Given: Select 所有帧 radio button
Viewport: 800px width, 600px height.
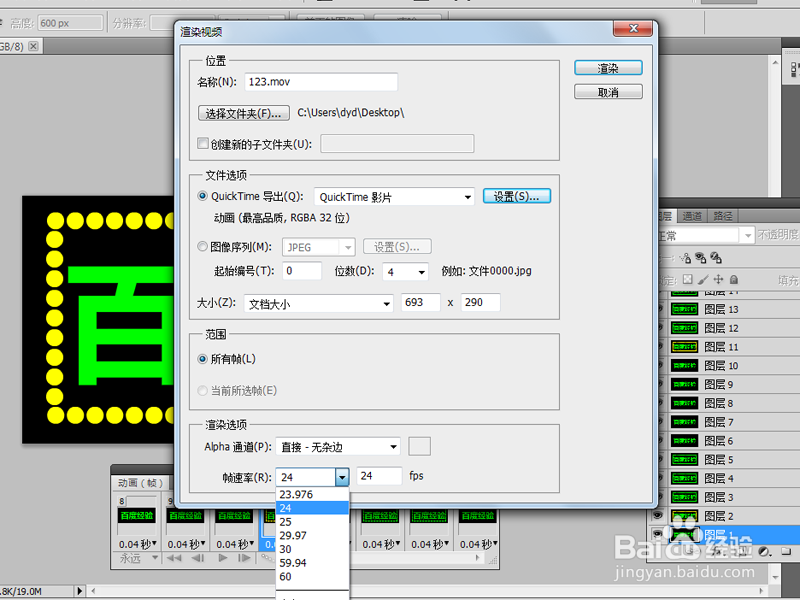Looking at the screenshot, I should click(x=203, y=359).
